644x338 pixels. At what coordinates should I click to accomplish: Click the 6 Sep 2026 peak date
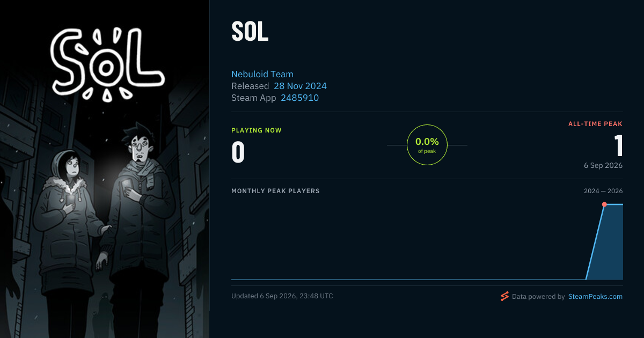pyautogui.click(x=603, y=165)
